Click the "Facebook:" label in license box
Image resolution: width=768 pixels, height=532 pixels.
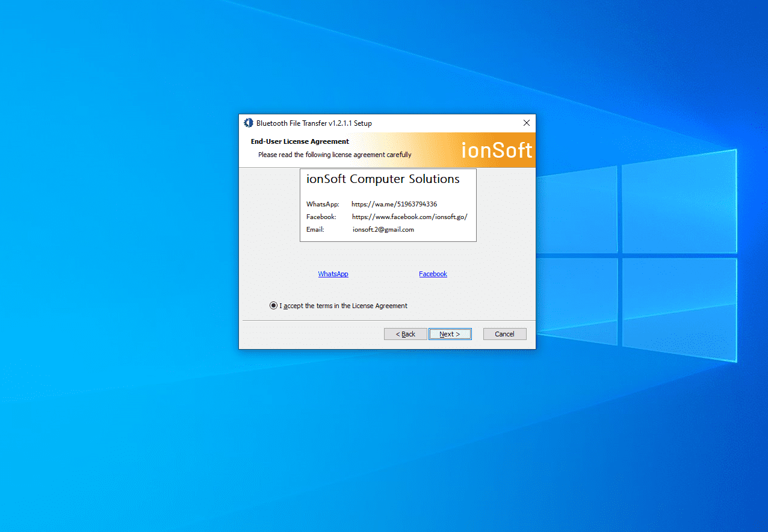tap(321, 217)
